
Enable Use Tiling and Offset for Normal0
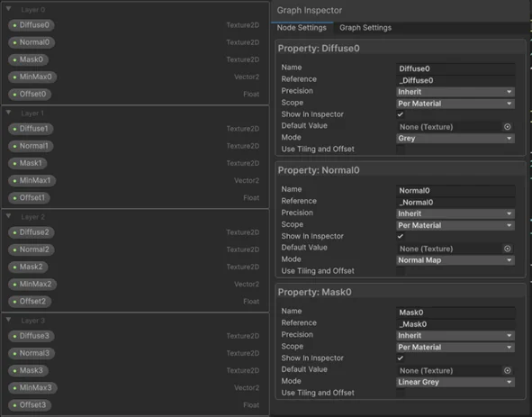401,271
